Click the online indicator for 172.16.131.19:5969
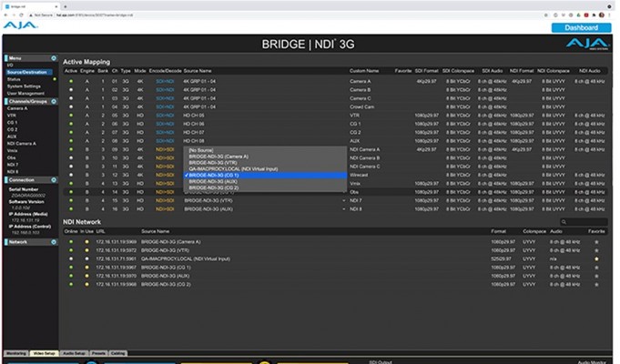620x364 pixels. click(x=71, y=242)
